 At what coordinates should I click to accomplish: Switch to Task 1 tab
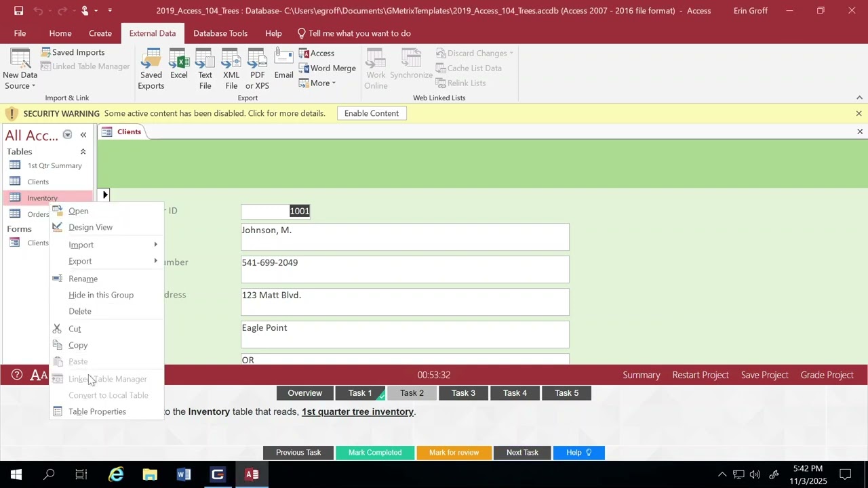(360, 393)
